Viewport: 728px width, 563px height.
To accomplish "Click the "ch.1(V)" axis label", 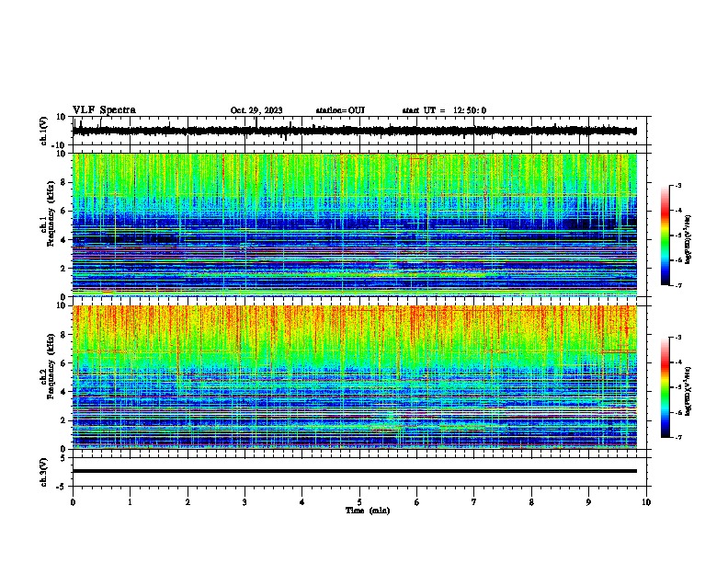I will (44, 131).
